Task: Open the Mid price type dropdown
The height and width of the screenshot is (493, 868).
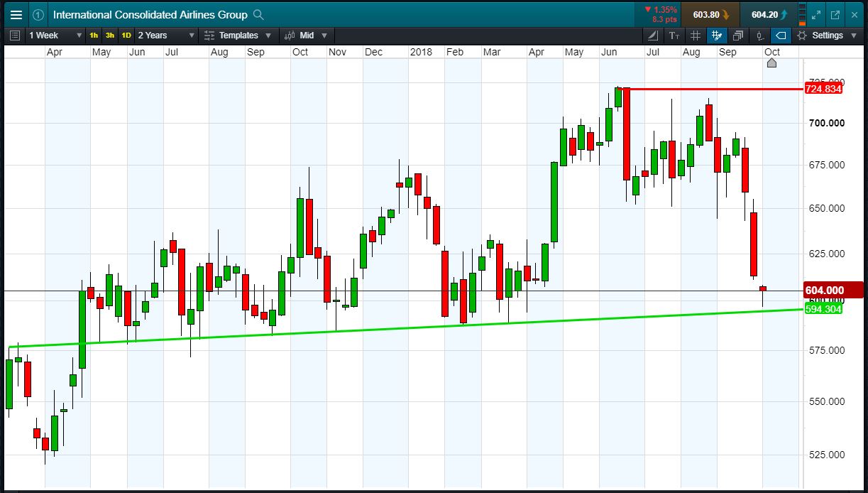Action: pos(307,36)
